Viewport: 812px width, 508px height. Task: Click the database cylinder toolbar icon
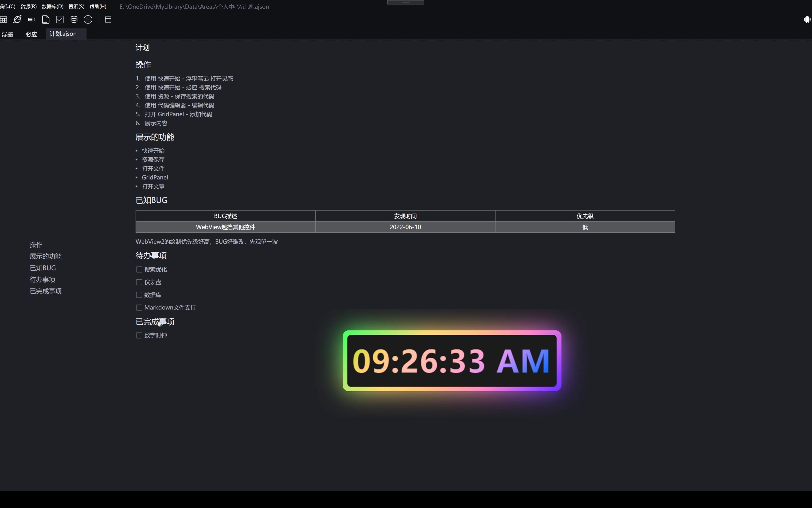click(74, 20)
